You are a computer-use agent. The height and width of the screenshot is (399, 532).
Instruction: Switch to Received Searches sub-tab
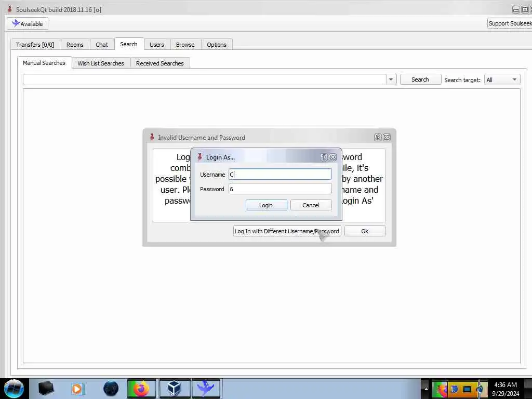pyautogui.click(x=160, y=63)
